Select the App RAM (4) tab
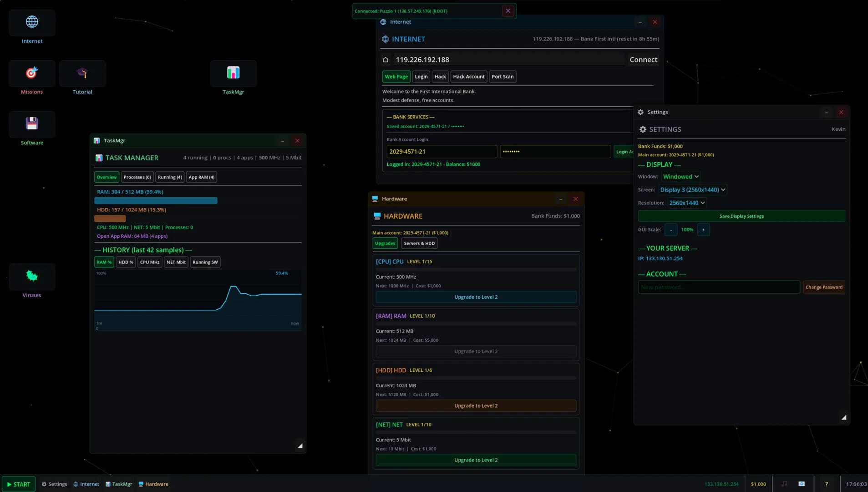 (x=201, y=177)
